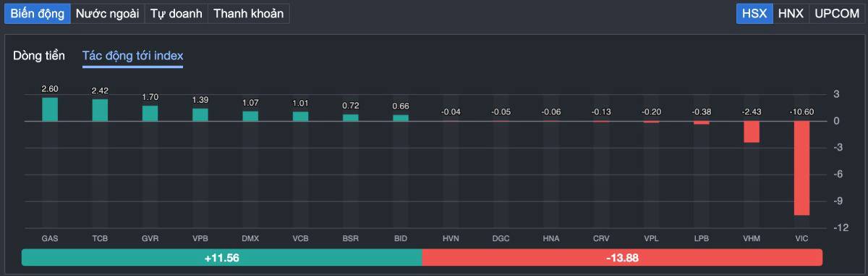
Task: Switch to the UPCOM exchange
Action: pyautogui.click(x=837, y=13)
